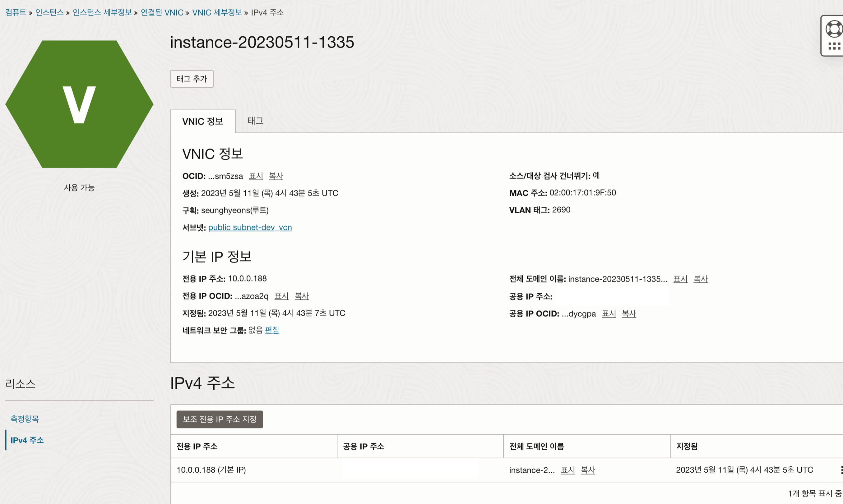The height and width of the screenshot is (504, 843).
Task: Copy the 전용 IP OCID value
Action: tap(301, 296)
